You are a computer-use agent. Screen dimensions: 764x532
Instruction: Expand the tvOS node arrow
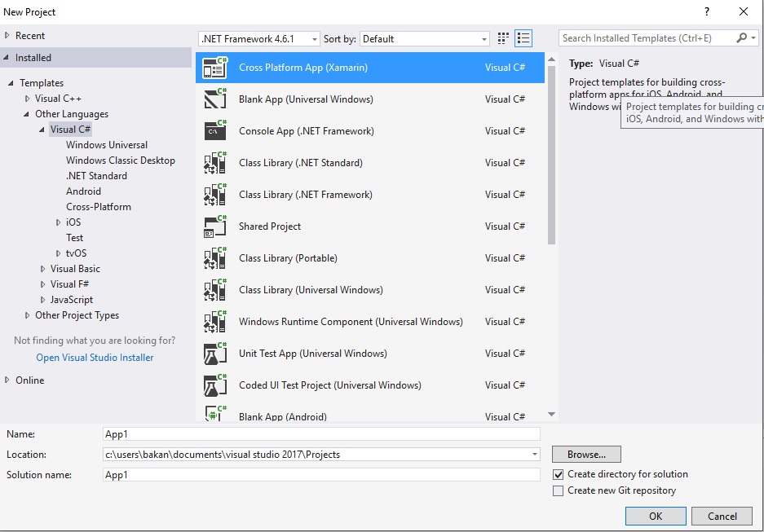pyautogui.click(x=58, y=253)
